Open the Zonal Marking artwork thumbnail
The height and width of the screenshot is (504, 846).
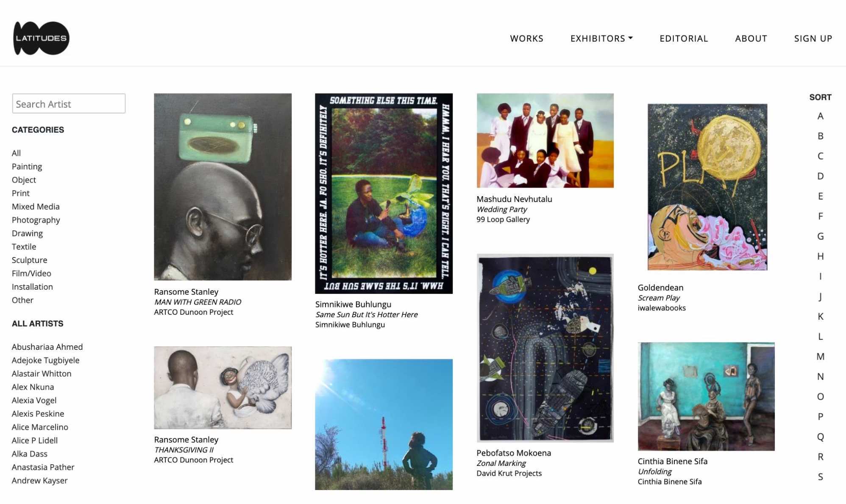545,348
